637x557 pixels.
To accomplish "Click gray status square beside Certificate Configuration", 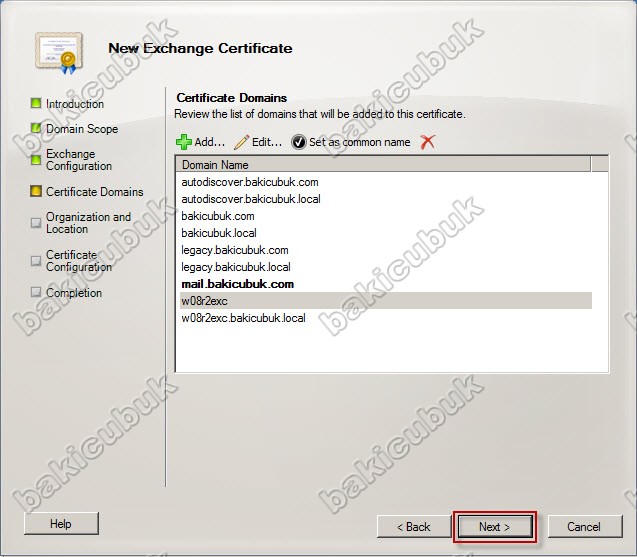I will [36, 260].
